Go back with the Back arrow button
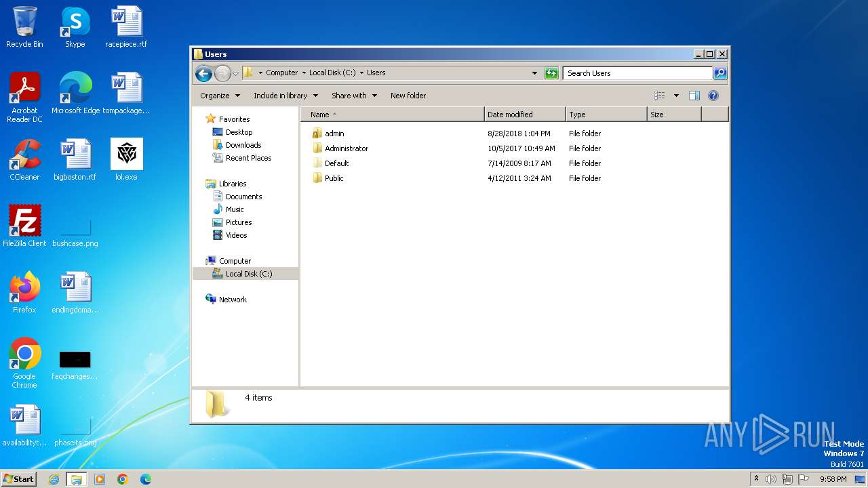Viewport: 868px width, 488px height. (203, 73)
